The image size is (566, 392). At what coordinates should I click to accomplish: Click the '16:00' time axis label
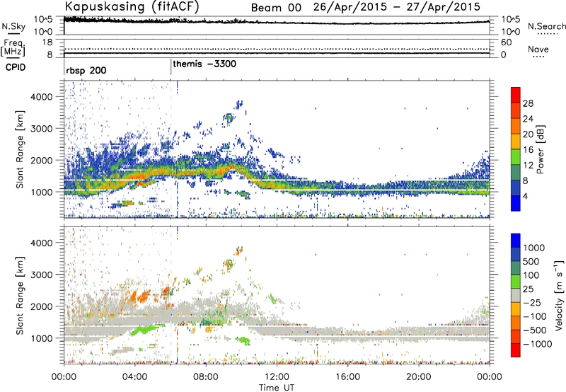click(x=348, y=377)
